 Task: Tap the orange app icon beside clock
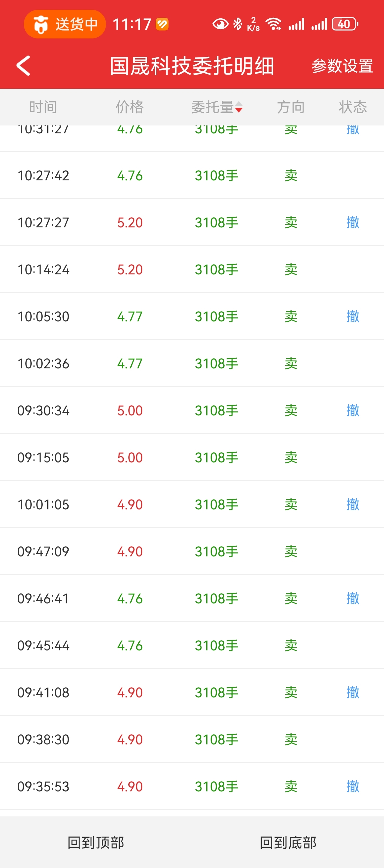[x=162, y=24]
